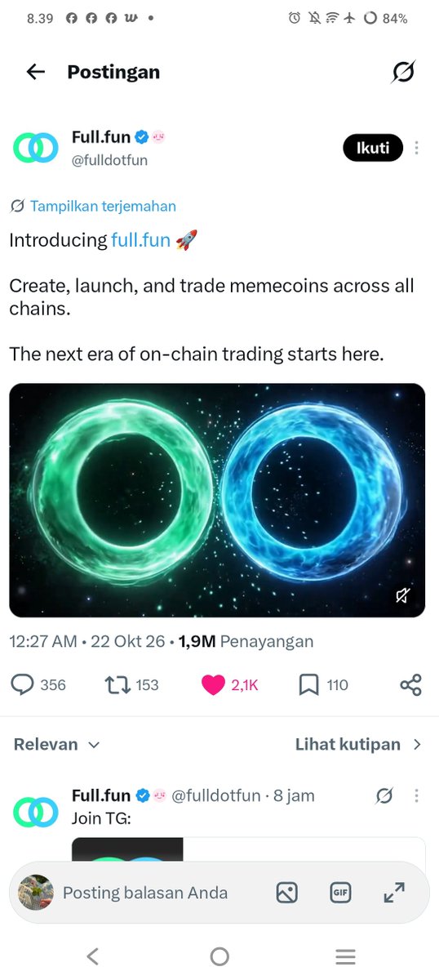
Task: Open the full.fun link in the post
Action: tap(141, 240)
